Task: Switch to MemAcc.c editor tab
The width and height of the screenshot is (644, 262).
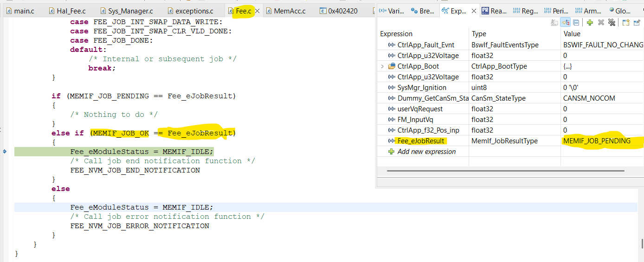Action: click(x=285, y=11)
